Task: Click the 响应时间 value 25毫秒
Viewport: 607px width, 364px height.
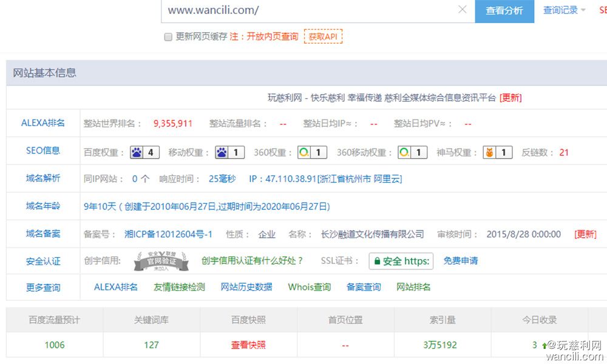Action: 222,179
